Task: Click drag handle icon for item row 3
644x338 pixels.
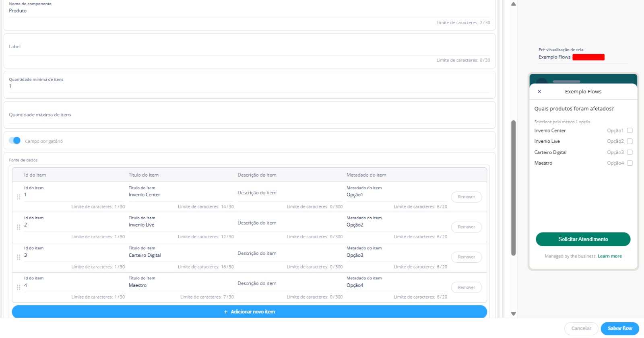Action: (x=19, y=257)
